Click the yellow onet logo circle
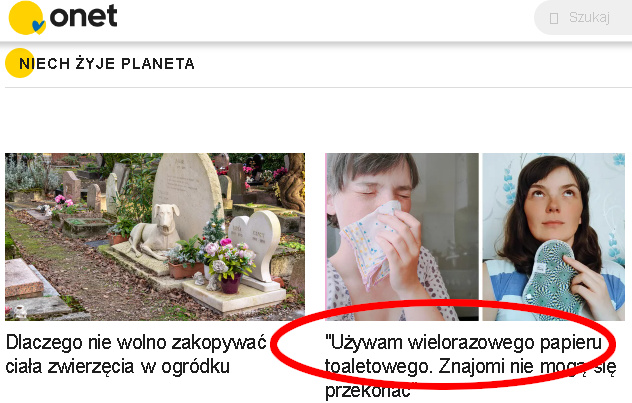The height and width of the screenshot is (403, 632). coord(25,18)
